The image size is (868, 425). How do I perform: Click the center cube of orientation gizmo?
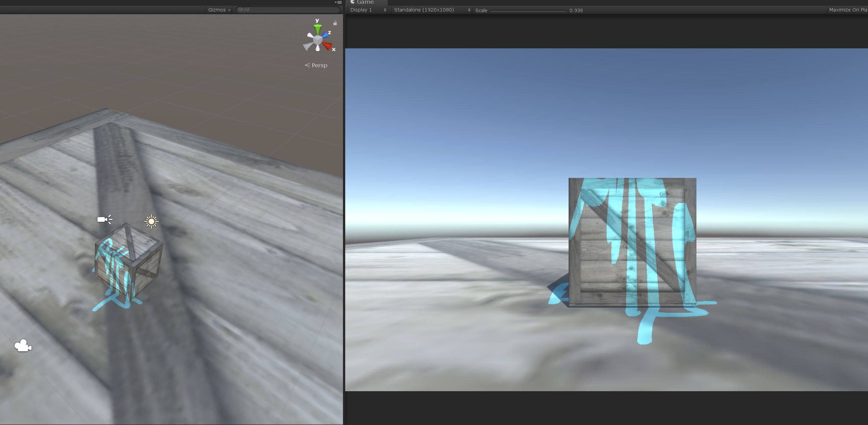coord(317,40)
